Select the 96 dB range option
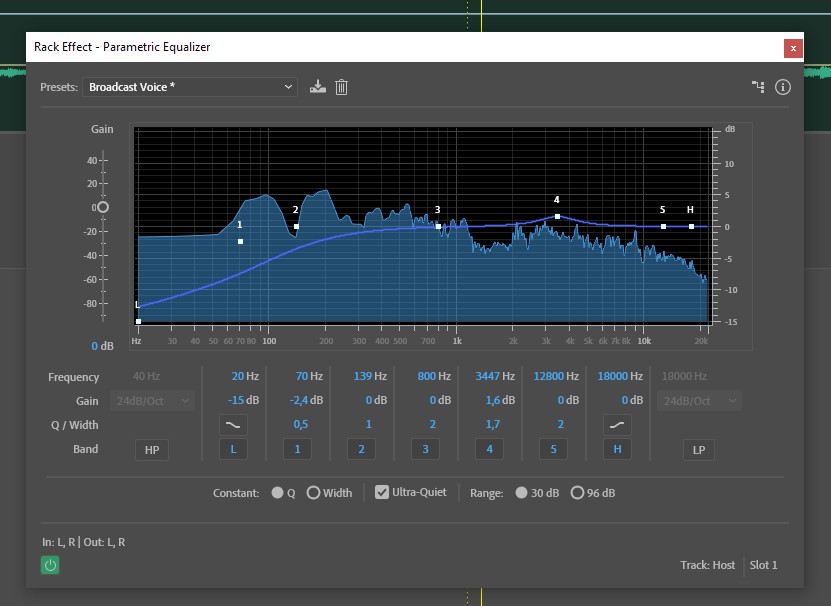This screenshot has height=606, width=831. point(577,493)
